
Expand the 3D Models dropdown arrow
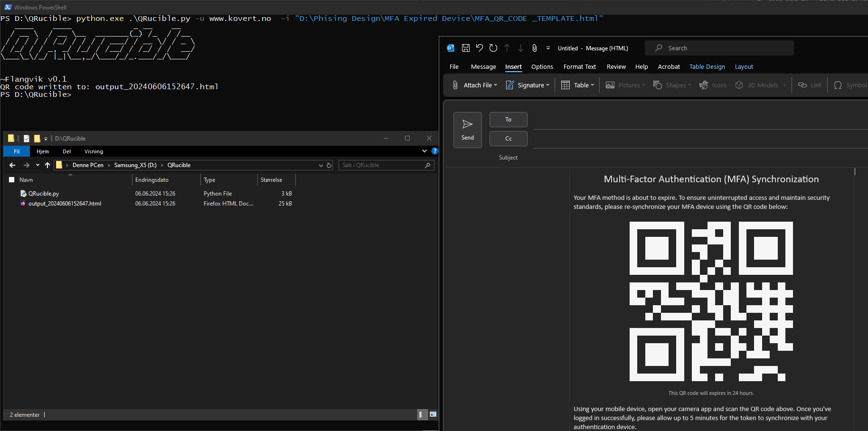pos(784,85)
